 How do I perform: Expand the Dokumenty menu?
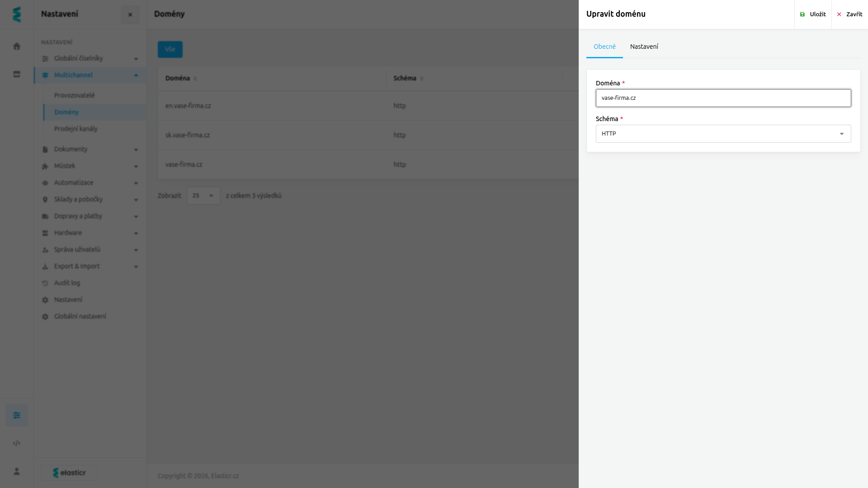pyautogui.click(x=90, y=149)
